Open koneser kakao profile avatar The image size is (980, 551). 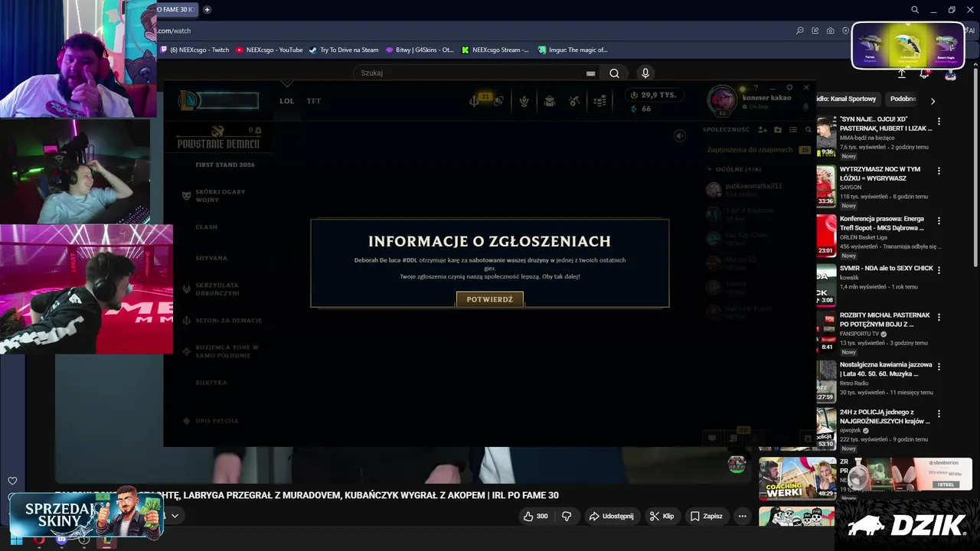point(721,100)
